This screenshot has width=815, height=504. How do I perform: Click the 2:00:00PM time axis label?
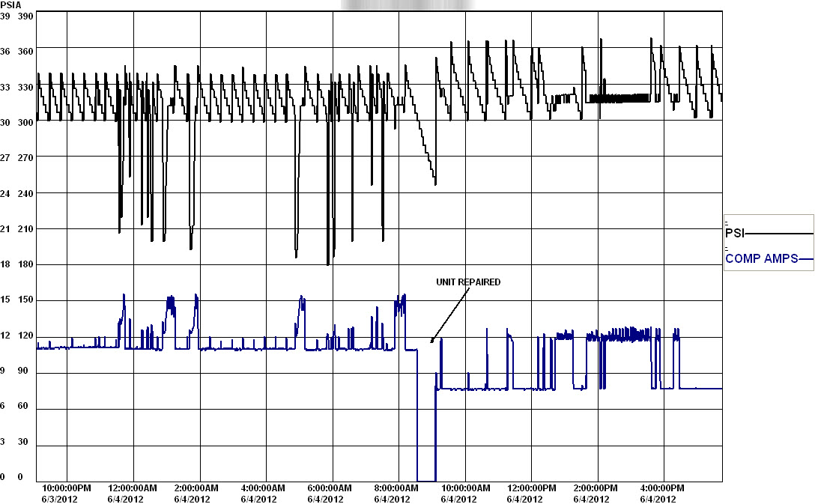click(x=595, y=488)
